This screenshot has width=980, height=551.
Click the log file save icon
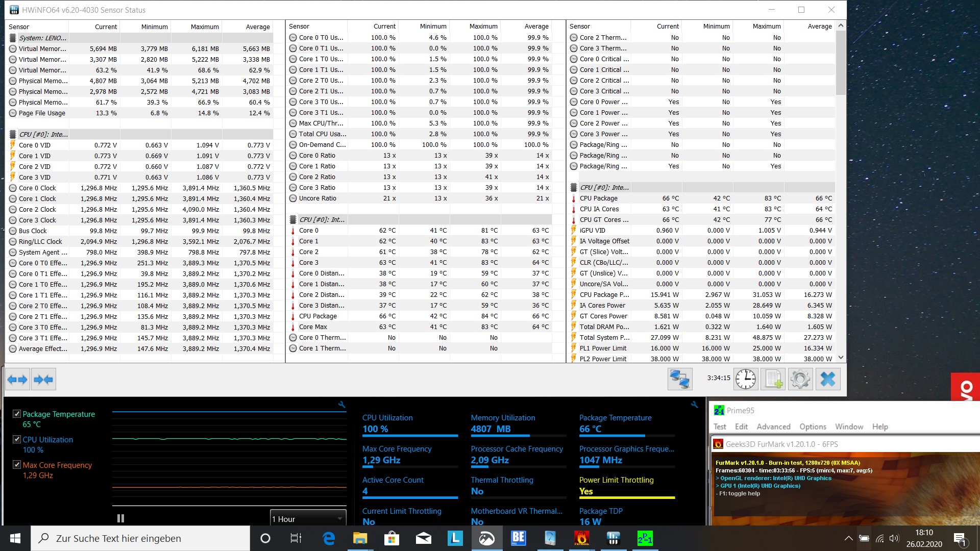click(773, 379)
